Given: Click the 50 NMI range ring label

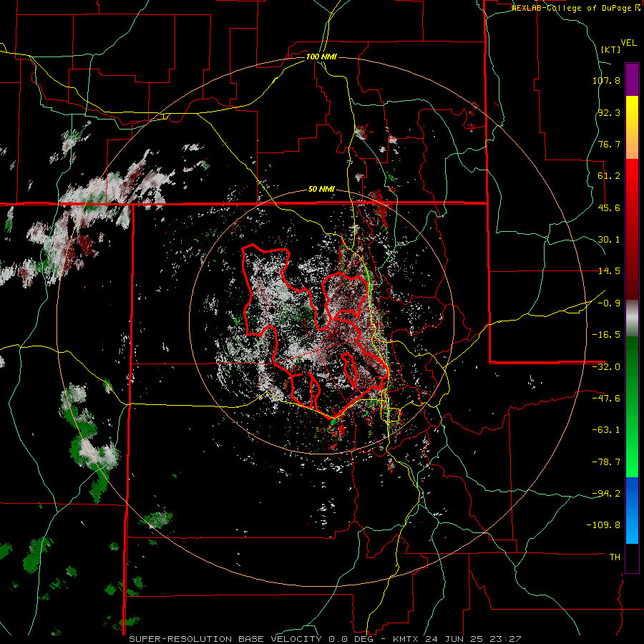Looking at the screenshot, I should pos(321,190).
